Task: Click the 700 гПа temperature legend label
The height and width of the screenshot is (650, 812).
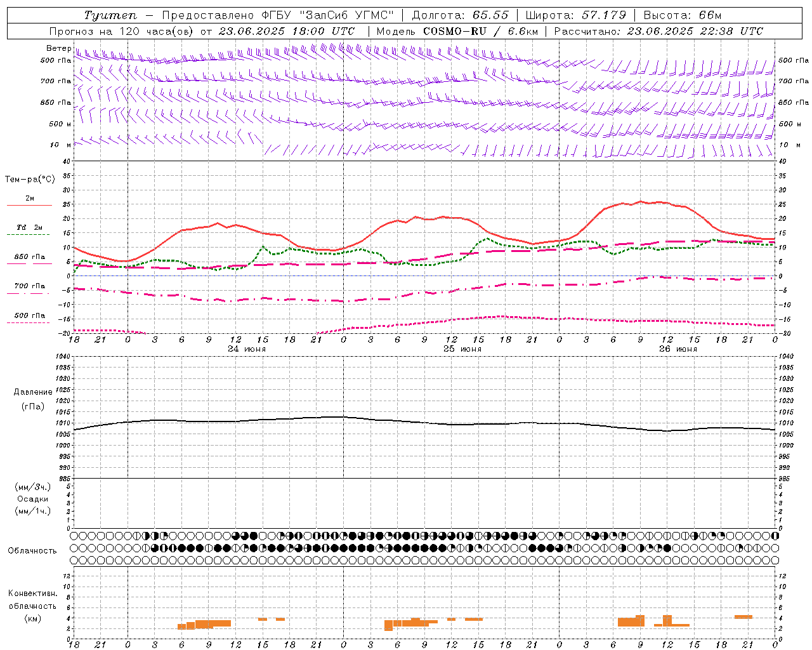Action: click(x=30, y=286)
